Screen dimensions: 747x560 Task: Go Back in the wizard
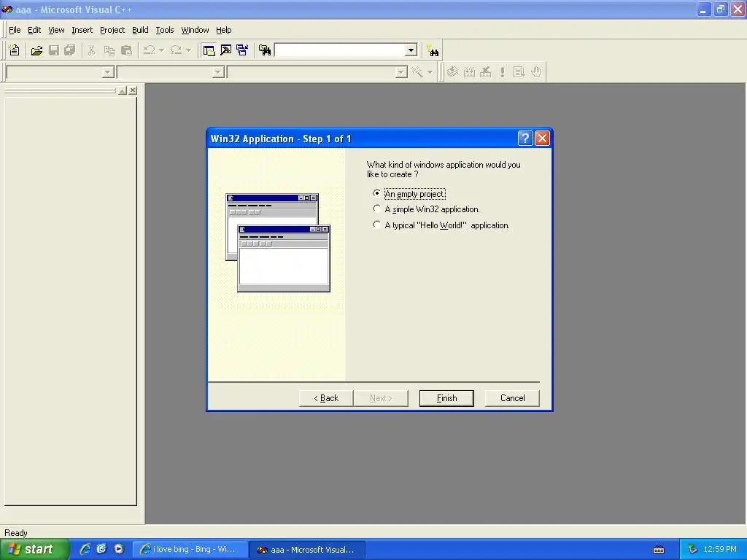(326, 398)
